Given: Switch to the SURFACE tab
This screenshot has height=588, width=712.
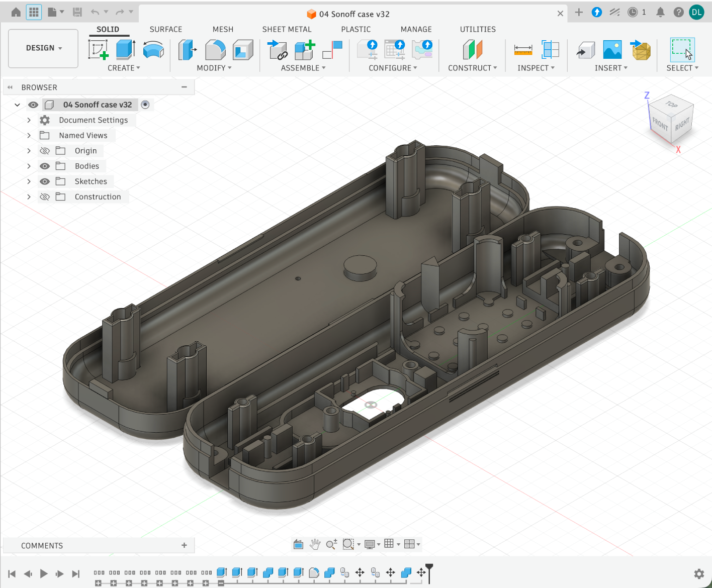Looking at the screenshot, I should point(166,29).
